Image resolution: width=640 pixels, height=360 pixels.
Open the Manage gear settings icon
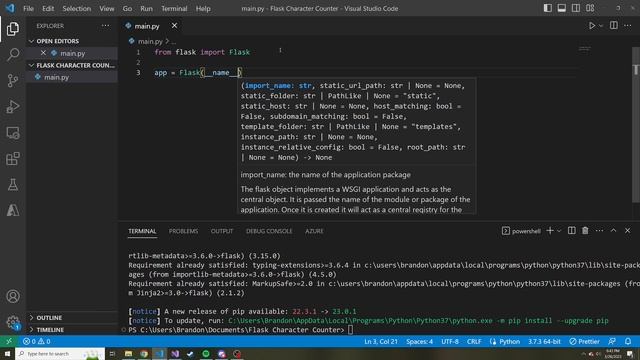click(13, 322)
